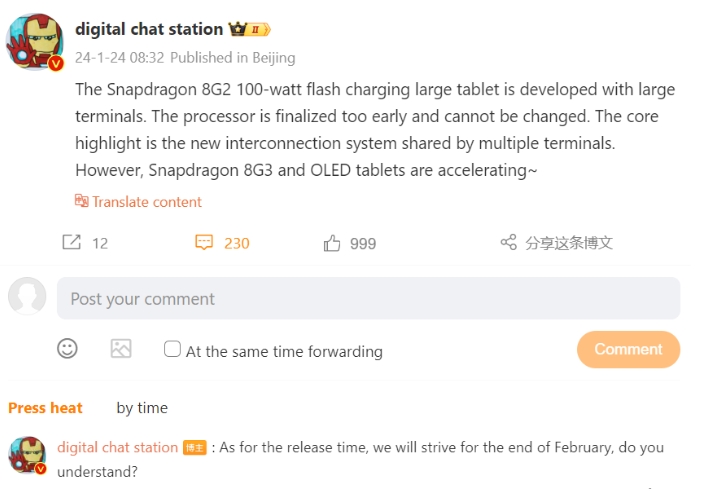This screenshot has height=495, width=725.
Task: Click the orange verified V badge on avatar
Action: tap(56, 63)
